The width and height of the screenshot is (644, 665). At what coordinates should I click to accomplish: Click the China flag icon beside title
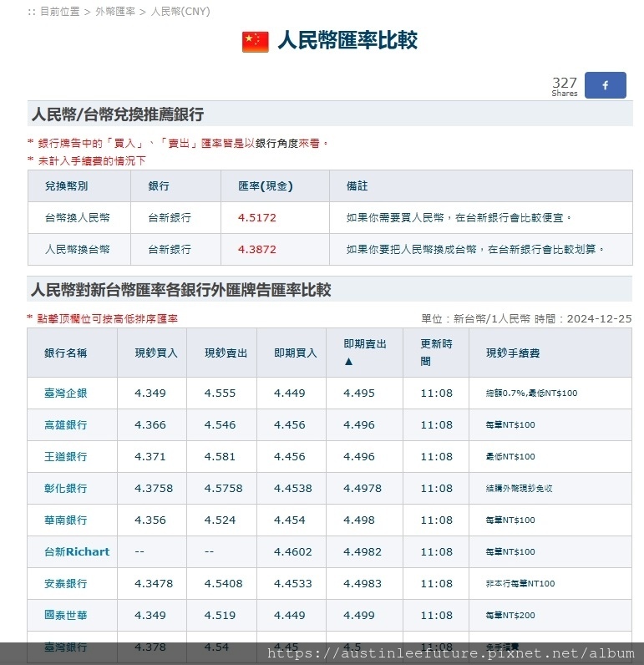(x=256, y=42)
